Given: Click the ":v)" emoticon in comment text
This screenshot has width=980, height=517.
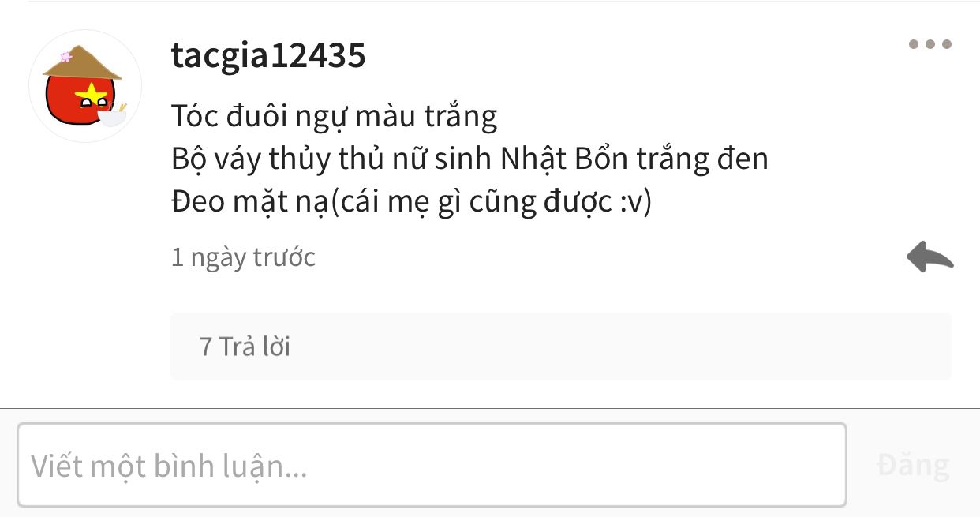Looking at the screenshot, I should pyautogui.click(x=635, y=204).
